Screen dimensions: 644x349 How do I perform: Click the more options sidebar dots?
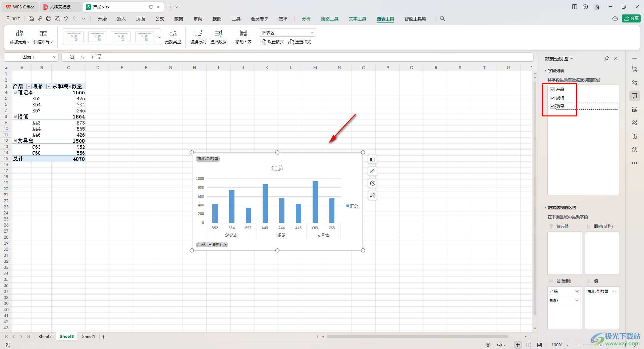tap(635, 163)
